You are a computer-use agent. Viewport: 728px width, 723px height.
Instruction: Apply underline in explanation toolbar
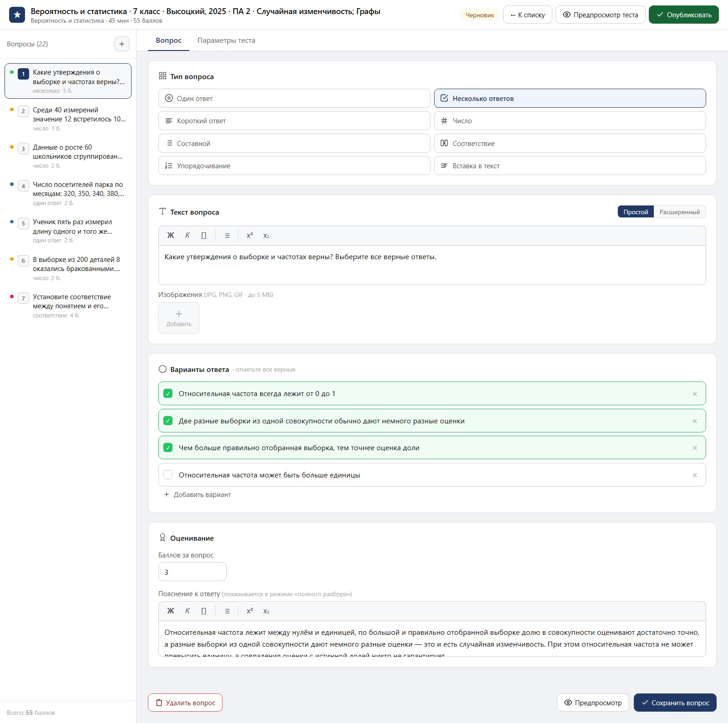click(204, 611)
